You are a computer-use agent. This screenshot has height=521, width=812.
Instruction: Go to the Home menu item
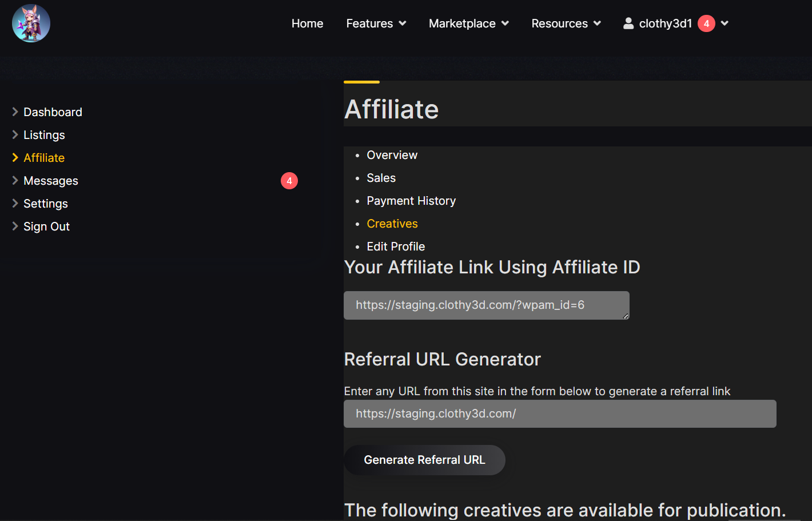tap(307, 23)
